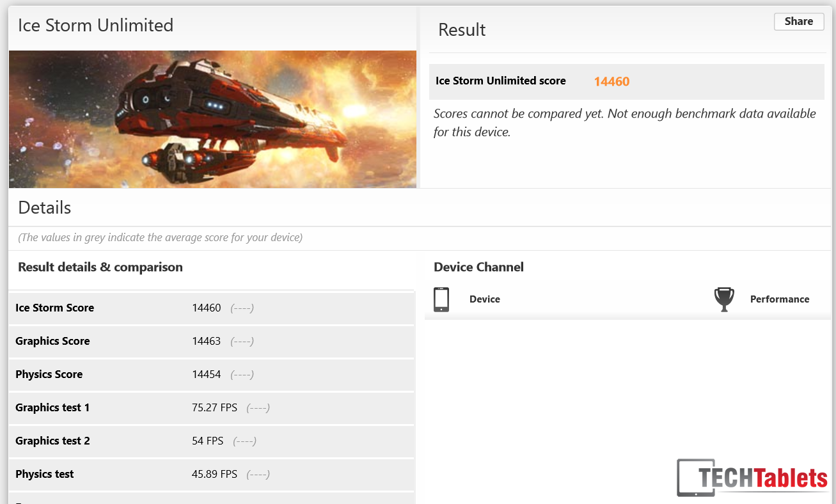Click the grey average placeholder for Ice Storm Score
Image resolution: width=836 pixels, height=504 pixels.
click(242, 308)
